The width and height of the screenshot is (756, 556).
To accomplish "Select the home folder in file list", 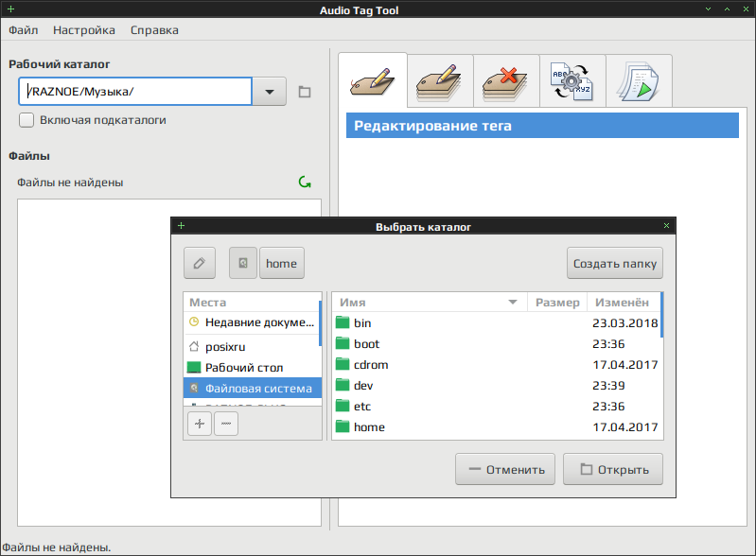I will coord(497,426).
